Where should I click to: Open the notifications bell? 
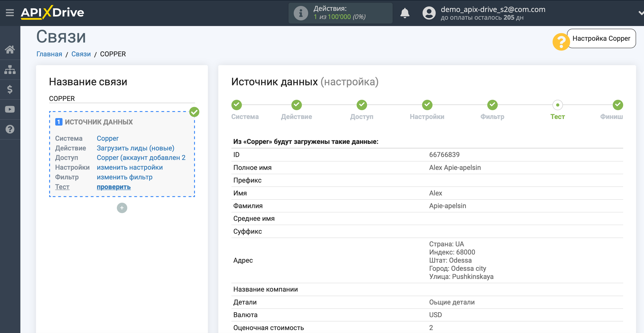tap(405, 13)
